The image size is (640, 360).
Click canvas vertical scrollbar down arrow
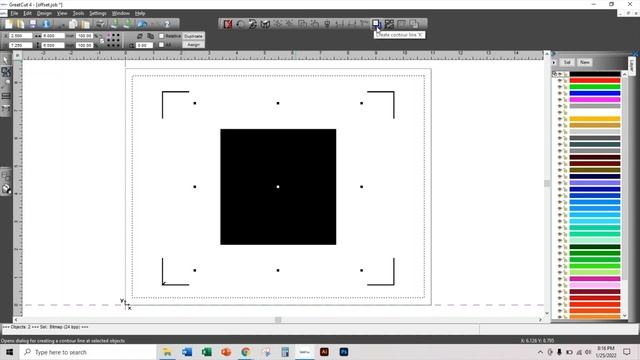coord(547,313)
